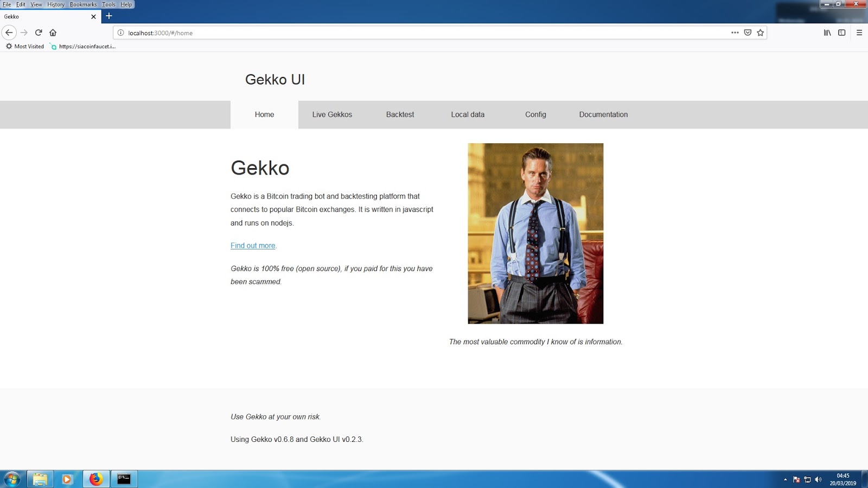Close the Firefox window
The width and height of the screenshot is (868, 488).
[x=856, y=4]
